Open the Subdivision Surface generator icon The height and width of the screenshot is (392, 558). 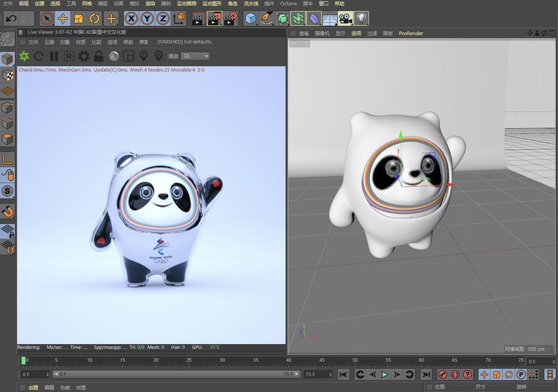pyautogui.click(x=282, y=18)
